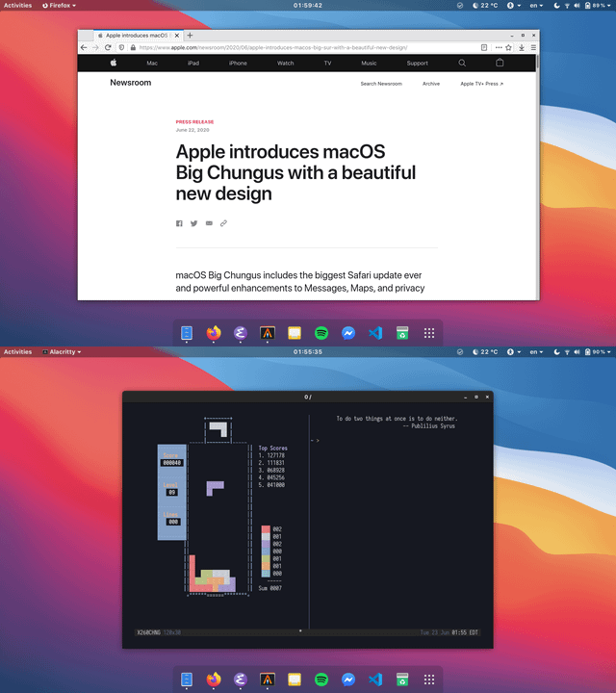The image size is (616, 693).
Task: Click the apple.com search magnifier icon
Action: coord(462,63)
